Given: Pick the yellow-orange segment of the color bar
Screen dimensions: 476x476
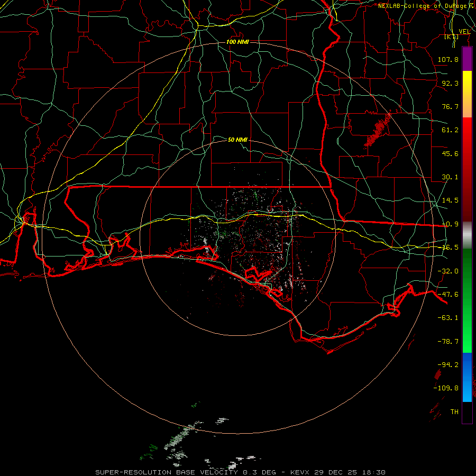Looking at the screenshot, I should click(x=467, y=94).
